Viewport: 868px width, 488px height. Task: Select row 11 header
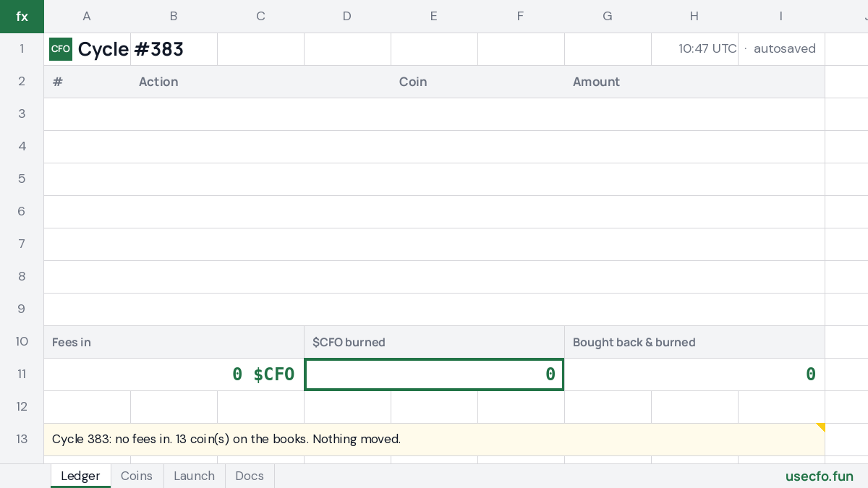(x=22, y=374)
